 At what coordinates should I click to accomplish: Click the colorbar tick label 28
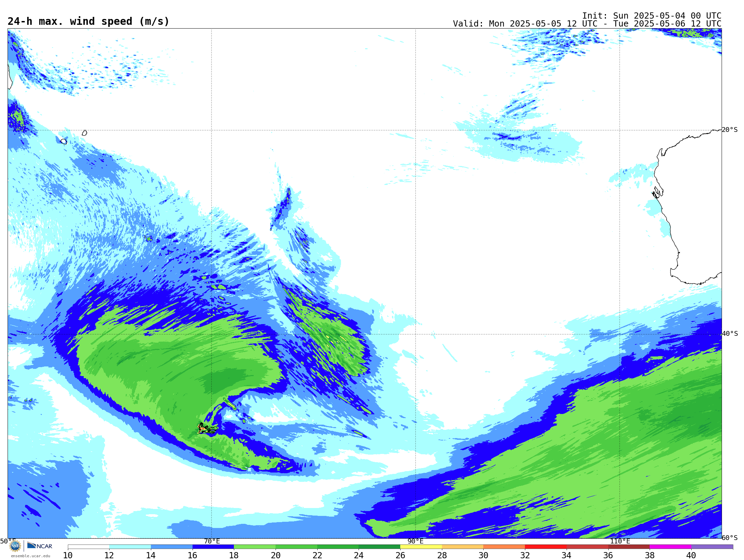[442, 555]
